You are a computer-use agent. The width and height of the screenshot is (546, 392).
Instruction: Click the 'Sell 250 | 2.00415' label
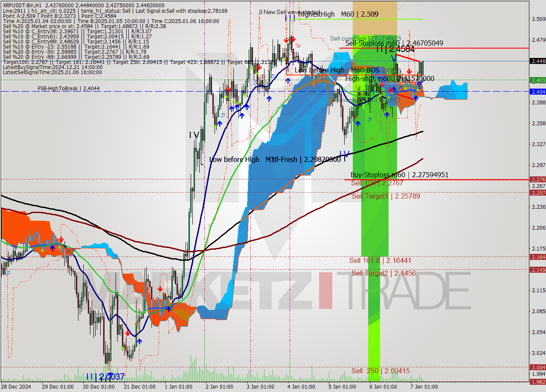click(x=380, y=371)
